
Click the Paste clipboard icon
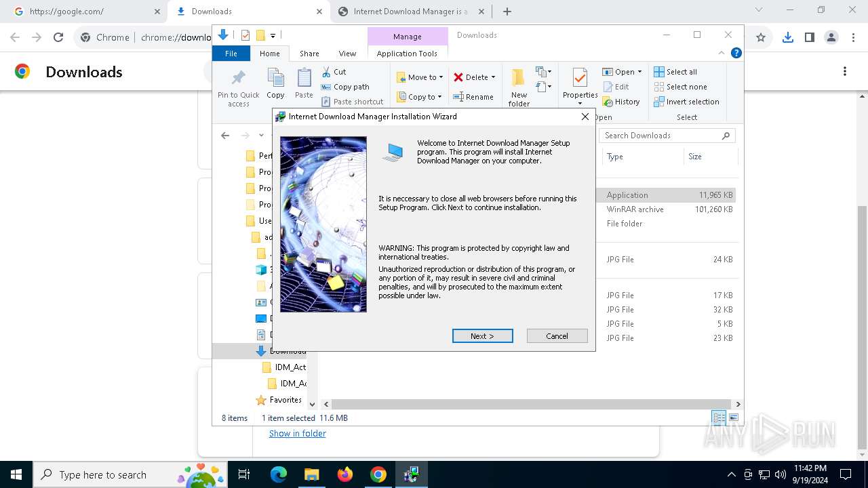point(304,79)
